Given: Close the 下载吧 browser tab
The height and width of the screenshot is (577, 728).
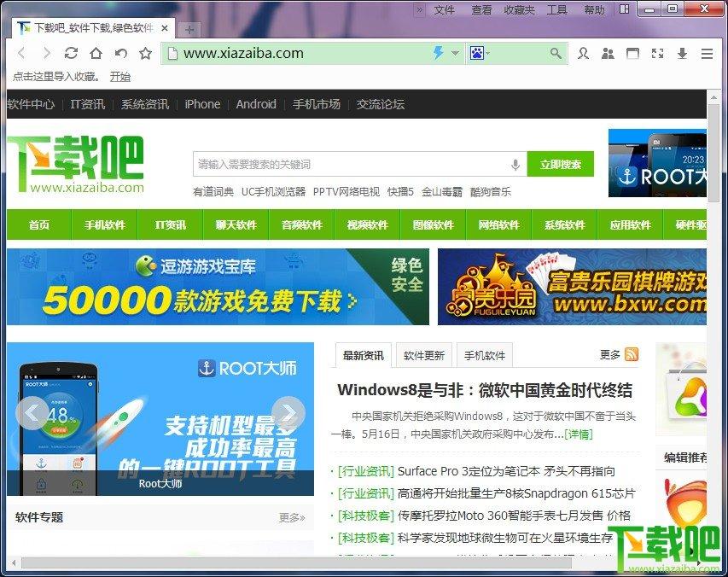Looking at the screenshot, I should 165,28.
